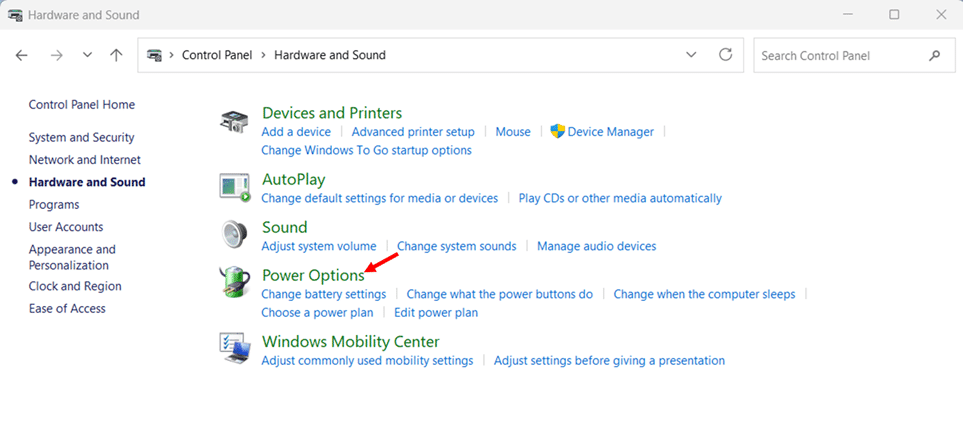Screen dimensions: 963x439
Task: Click the Sound speaker icon
Action: (233, 234)
